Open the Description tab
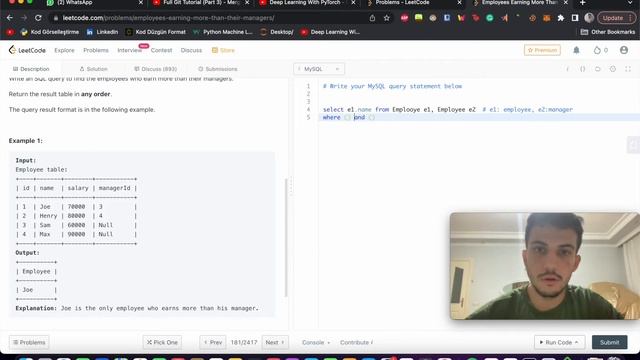 click(x=31, y=69)
